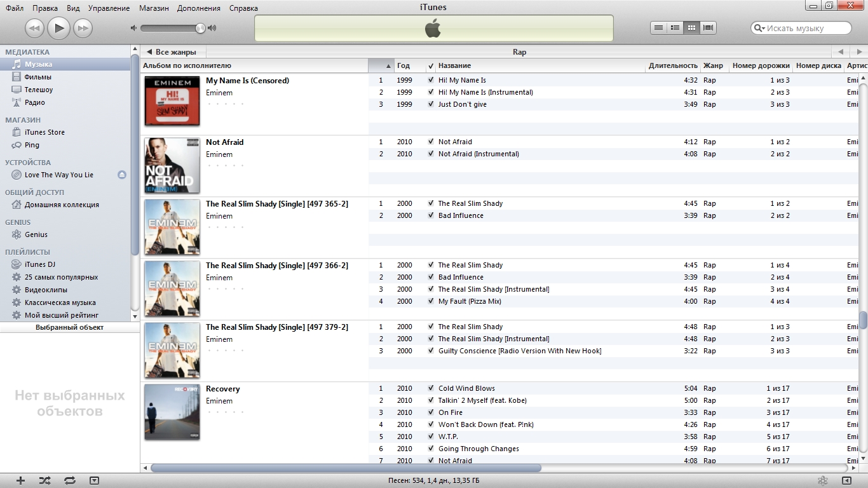
Task: Select the Love The Way You Lie disc
Action: coord(59,175)
